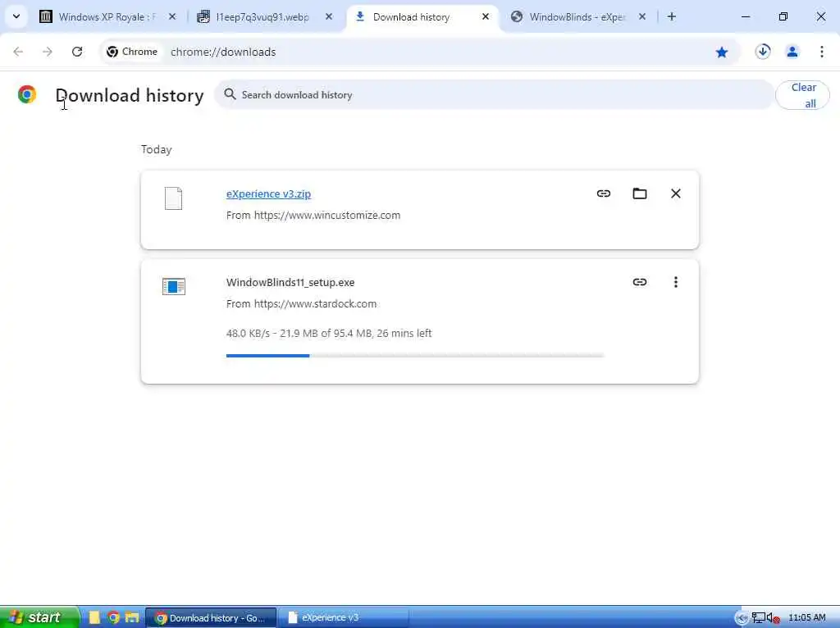This screenshot has height=628, width=840.
Task: Close the WindowBlinds tab
Action: [641, 17]
